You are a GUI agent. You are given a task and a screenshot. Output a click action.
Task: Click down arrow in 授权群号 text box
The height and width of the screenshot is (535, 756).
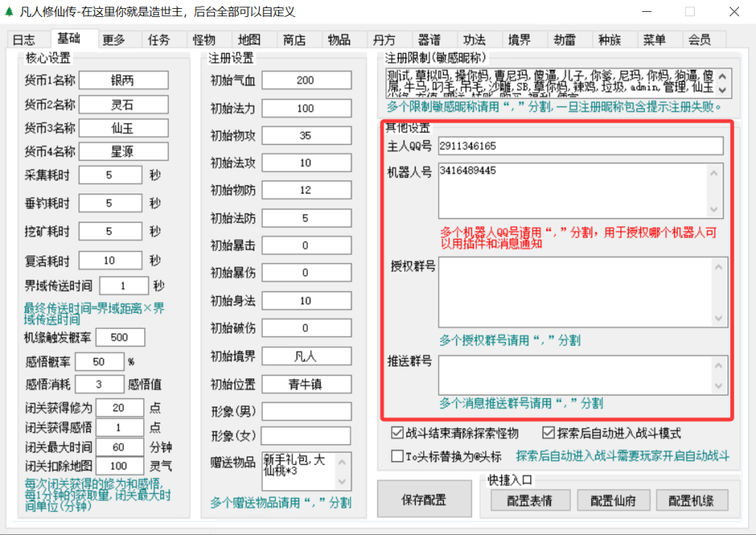pos(720,318)
